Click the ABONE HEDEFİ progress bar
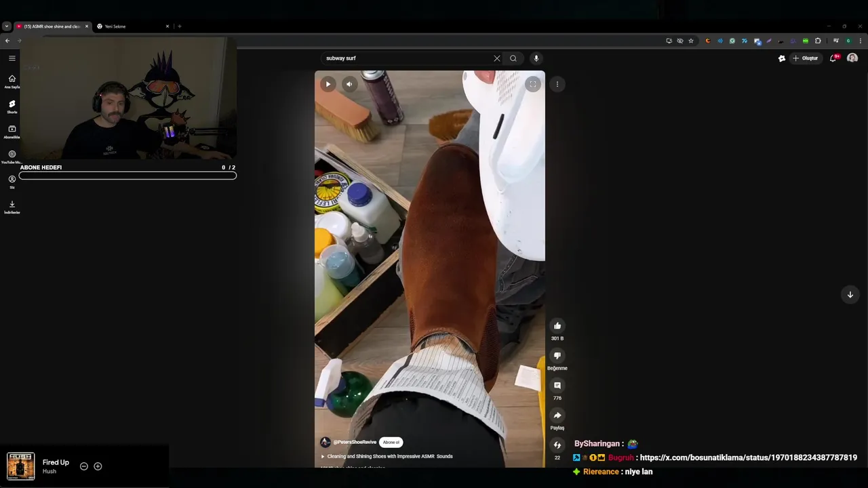 tap(127, 176)
